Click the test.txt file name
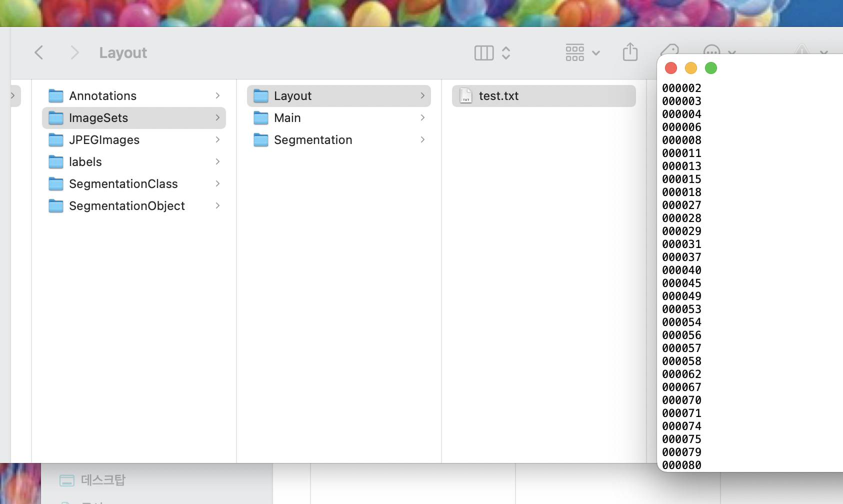 (498, 95)
